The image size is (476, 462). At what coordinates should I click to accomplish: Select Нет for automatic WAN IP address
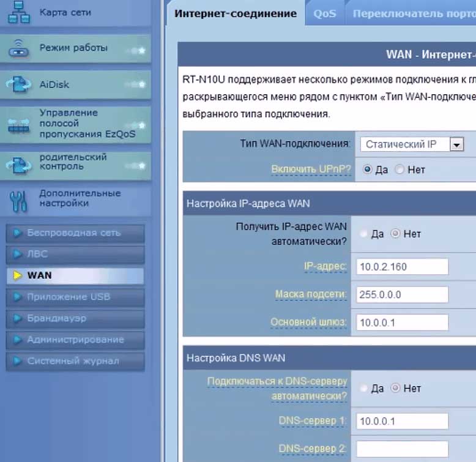(395, 233)
